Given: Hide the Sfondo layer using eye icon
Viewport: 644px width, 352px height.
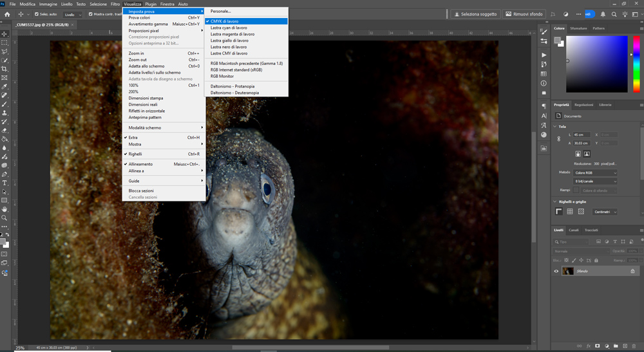Looking at the screenshot, I should (x=556, y=272).
